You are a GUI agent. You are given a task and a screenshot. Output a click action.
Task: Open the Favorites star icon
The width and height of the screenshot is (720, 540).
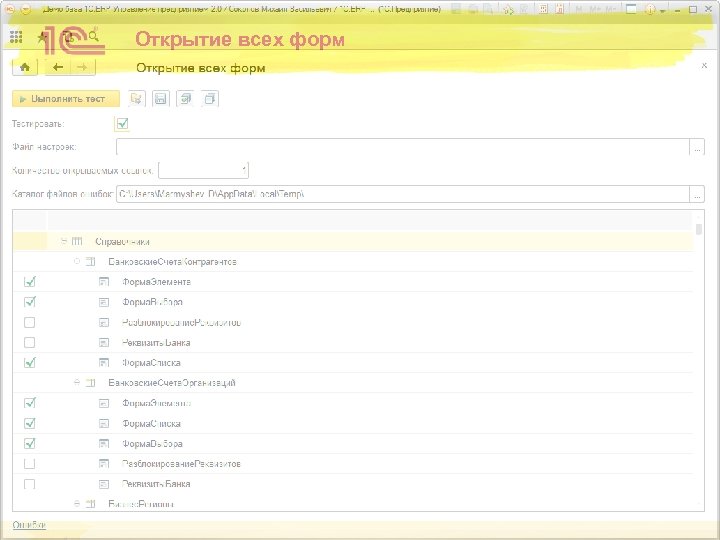pyautogui.click(x=42, y=37)
